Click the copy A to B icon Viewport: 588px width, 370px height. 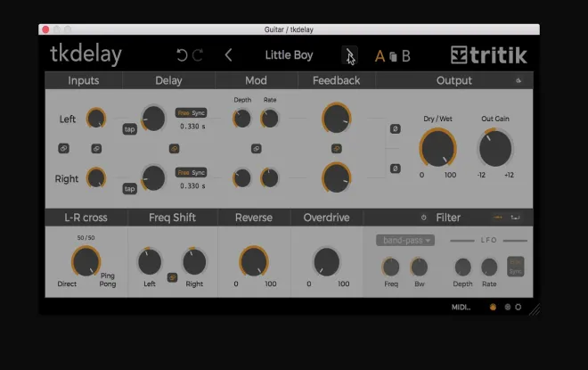point(393,57)
